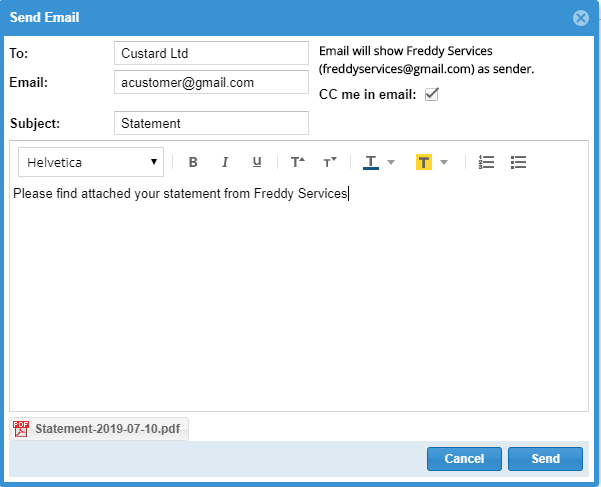Image resolution: width=601 pixels, height=487 pixels.
Task: Open the Helvetica font dropdown
Action: click(91, 162)
